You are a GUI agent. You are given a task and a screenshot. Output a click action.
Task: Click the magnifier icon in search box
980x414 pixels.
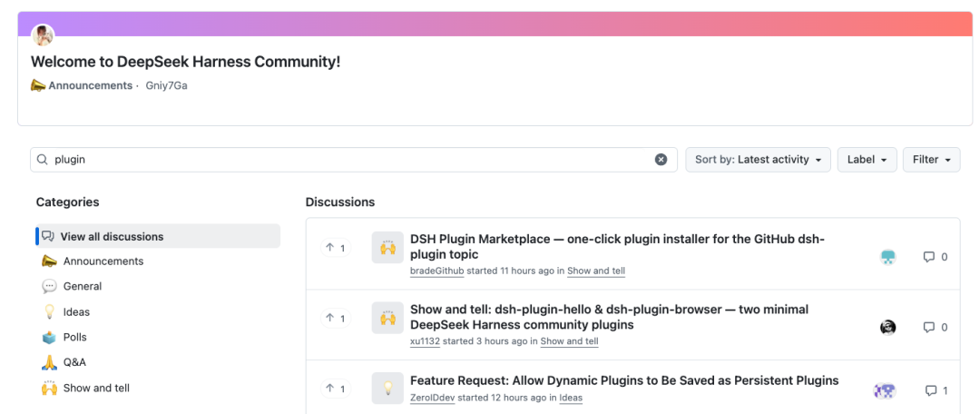[x=43, y=160]
